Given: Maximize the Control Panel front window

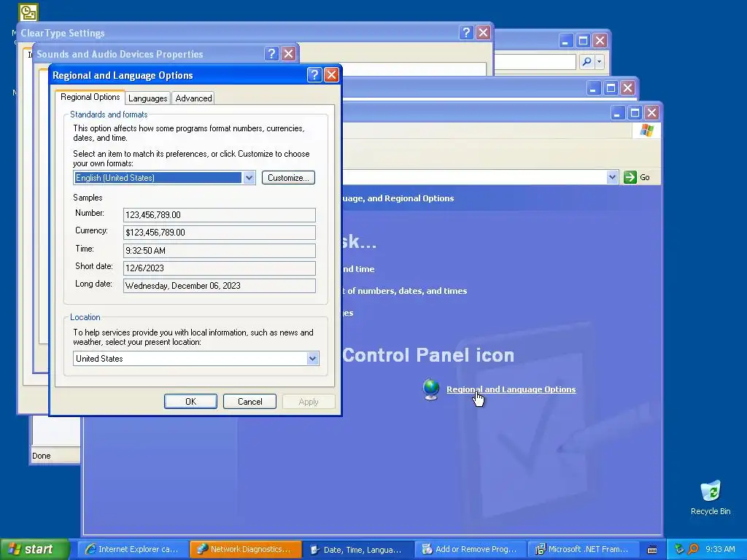Looking at the screenshot, I should [x=635, y=112].
